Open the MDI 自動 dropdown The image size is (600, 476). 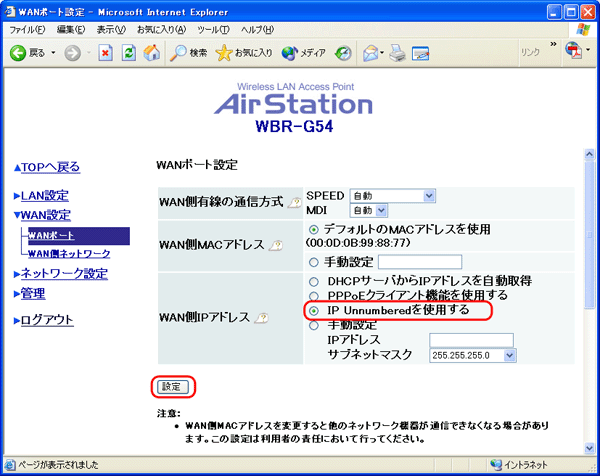point(369,210)
